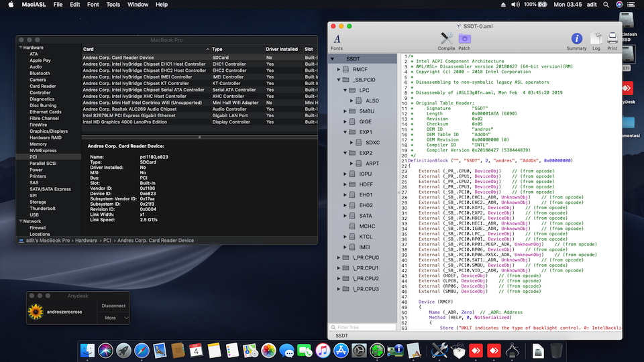Open System Information in the dock
The height and width of the screenshot is (362, 644).
click(396, 351)
